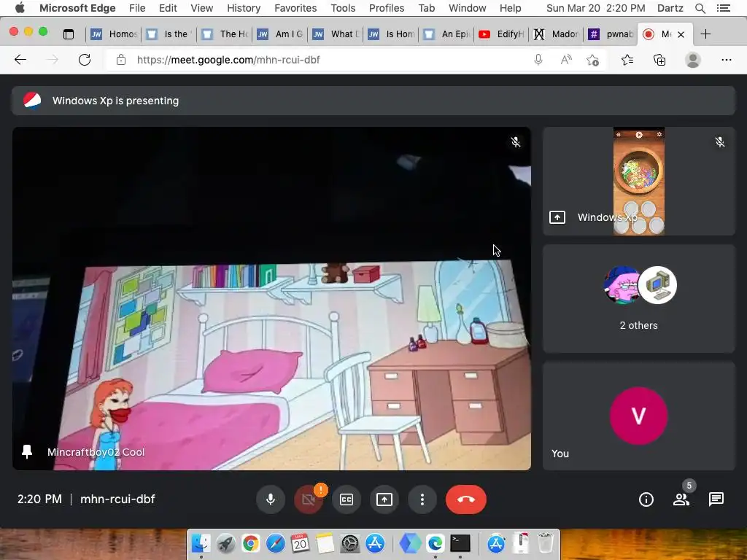Open a new tab with plus button
This screenshot has height=560, width=747.
point(705,34)
